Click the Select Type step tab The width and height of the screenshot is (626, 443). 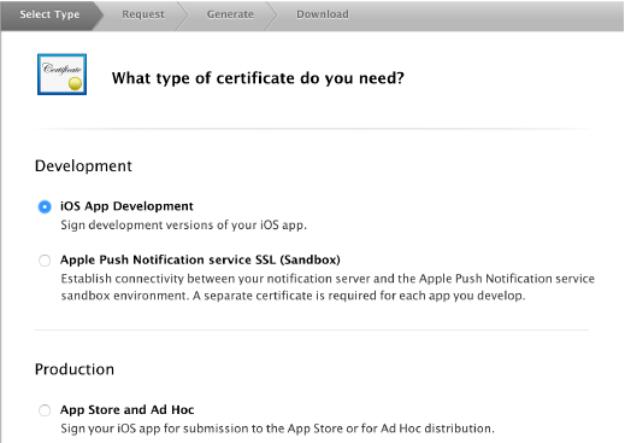50,15
